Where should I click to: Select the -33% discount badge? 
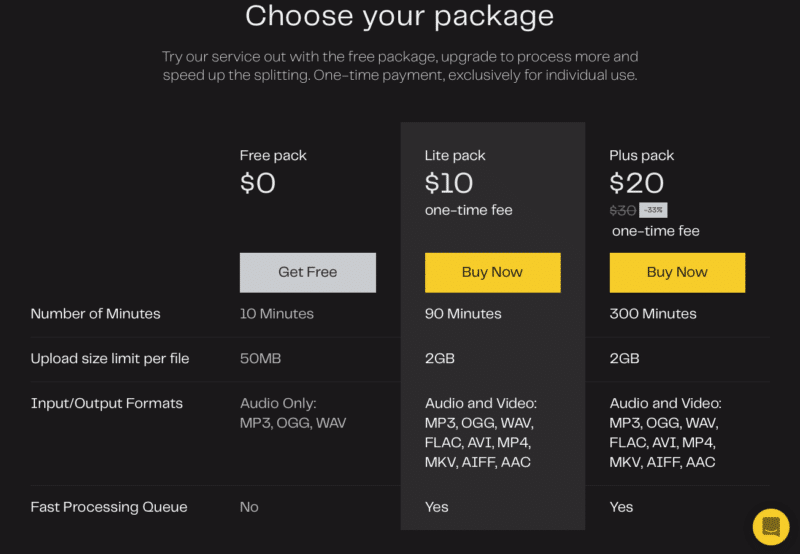pos(653,210)
